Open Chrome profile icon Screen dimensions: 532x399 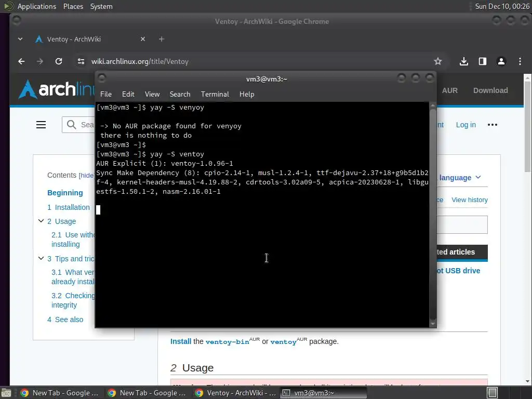(x=501, y=61)
